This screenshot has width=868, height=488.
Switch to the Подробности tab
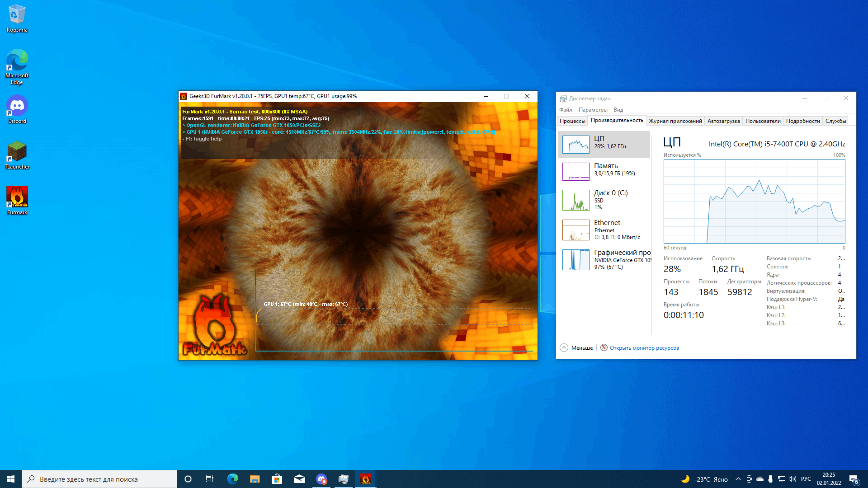click(x=802, y=121)
